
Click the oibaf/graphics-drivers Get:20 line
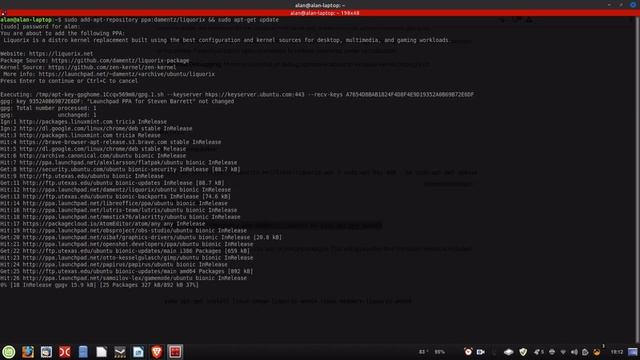[141, 237]
